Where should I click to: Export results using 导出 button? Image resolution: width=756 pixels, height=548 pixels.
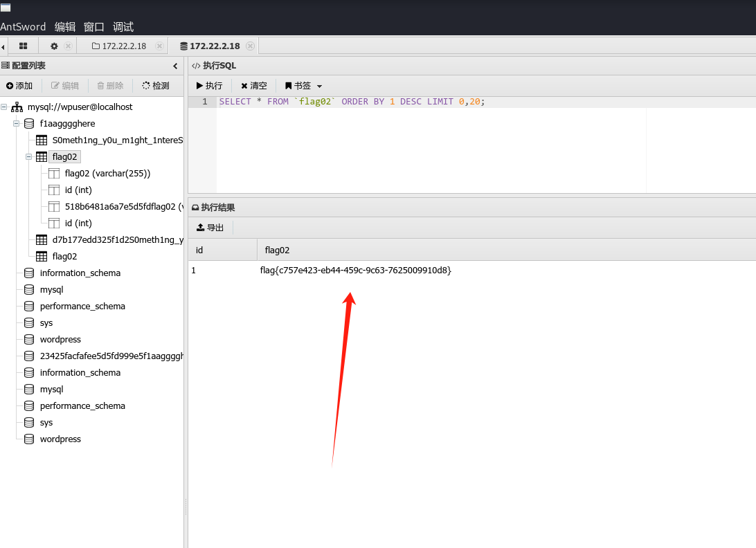[x=210, y=228]
